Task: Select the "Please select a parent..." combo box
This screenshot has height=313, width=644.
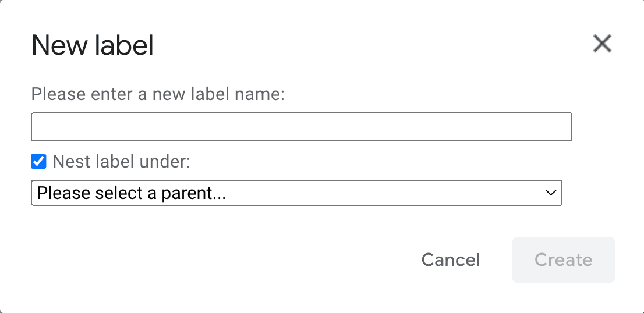Action: [296, 193]
